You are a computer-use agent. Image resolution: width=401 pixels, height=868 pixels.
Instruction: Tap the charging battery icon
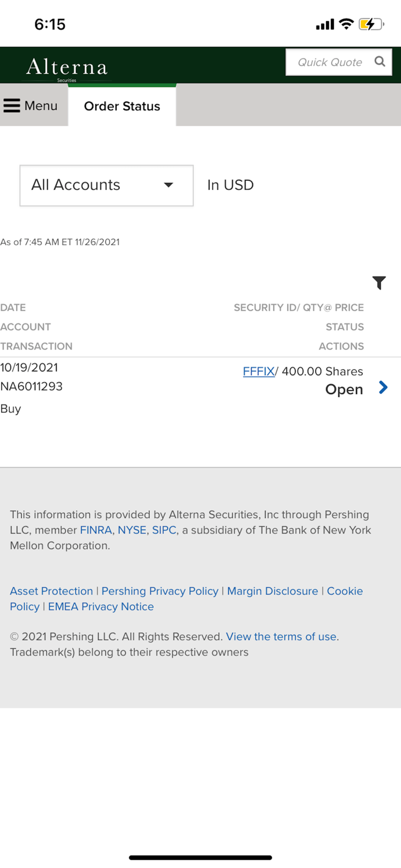[371, 24]
